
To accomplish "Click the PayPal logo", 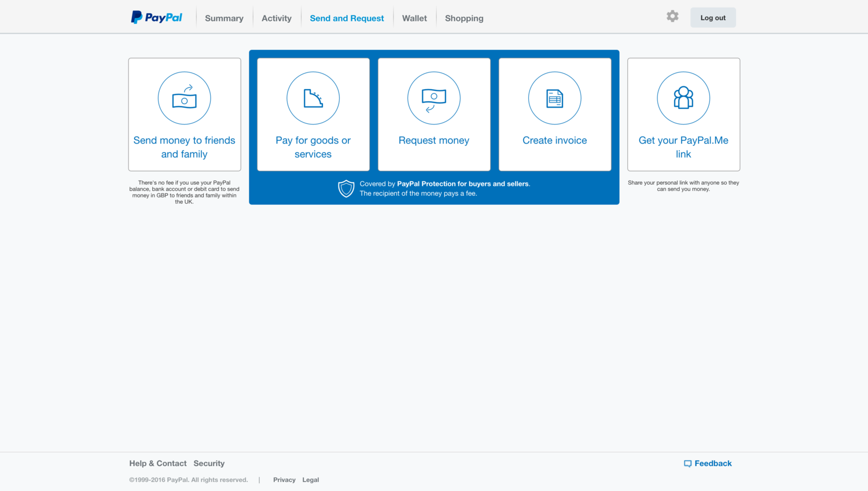I will tap(156, 17).
